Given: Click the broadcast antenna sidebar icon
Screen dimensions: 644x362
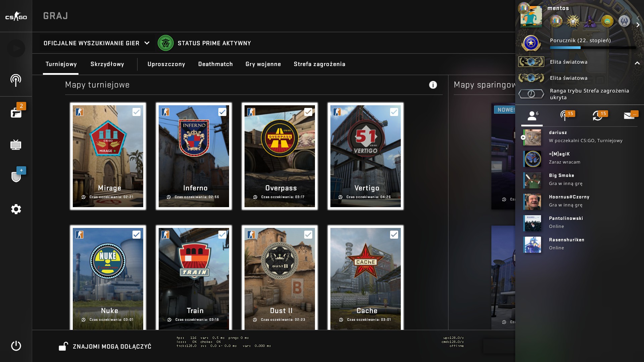Looking at the screenshot, I should [16, 80].
